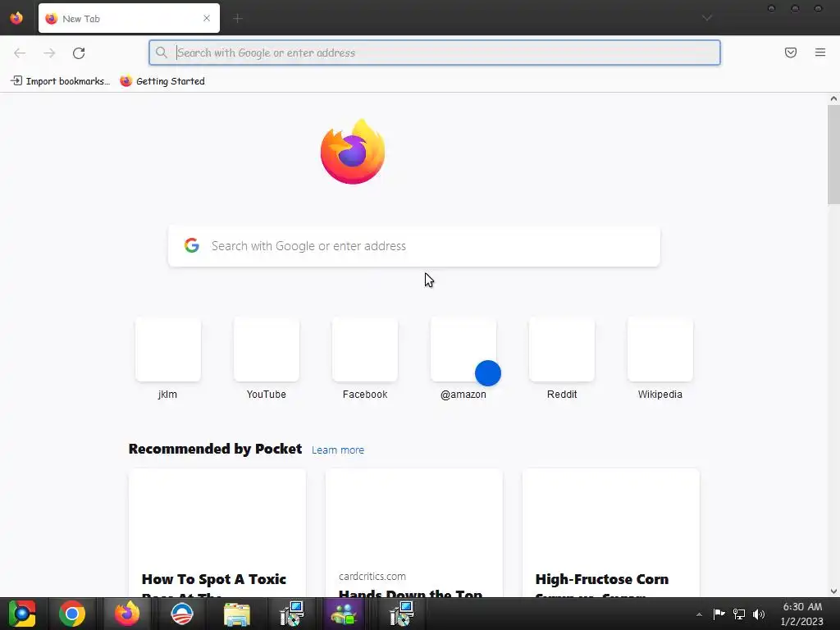This screenshot has height=630, width=840.
Task: Reload the current page
Action: click(x=79, y=52)
